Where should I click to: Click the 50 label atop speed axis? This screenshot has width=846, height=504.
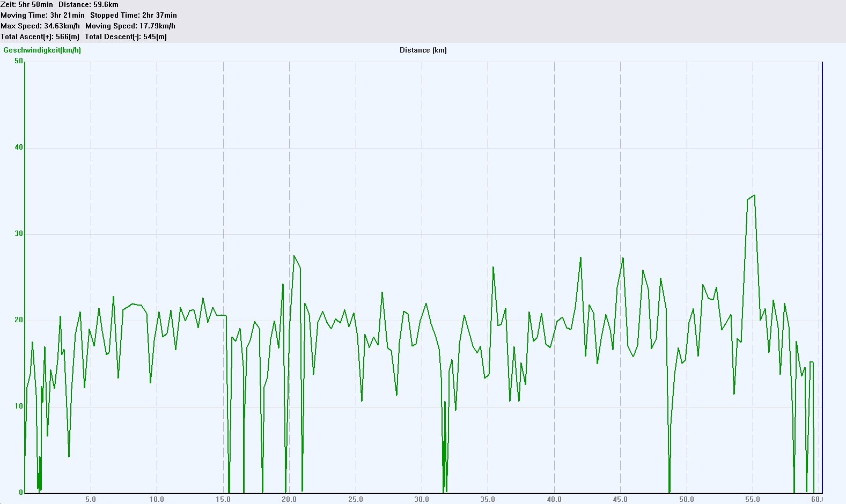pyautogui.click(x=19, y=61)
